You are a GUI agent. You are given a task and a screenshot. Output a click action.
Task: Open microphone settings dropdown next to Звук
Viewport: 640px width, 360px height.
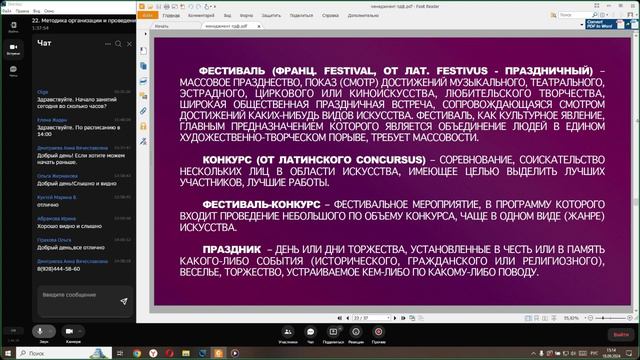(x=51, y=331)
